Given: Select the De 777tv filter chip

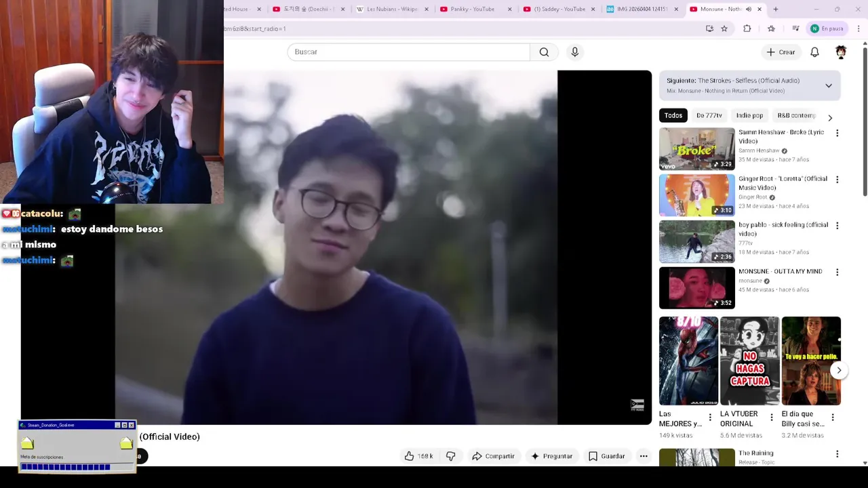Looking at the screenshot, I should tap(709, 115).
